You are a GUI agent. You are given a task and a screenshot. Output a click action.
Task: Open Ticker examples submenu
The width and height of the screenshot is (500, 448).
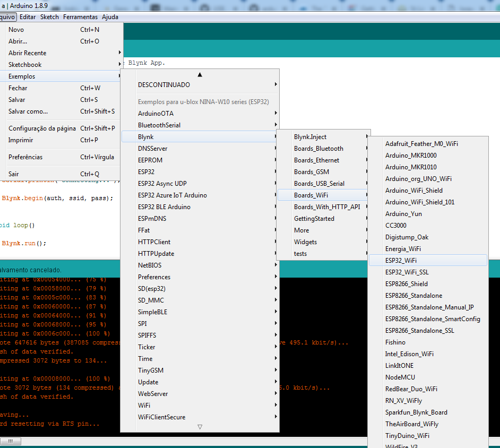pyautogui.click(x=200, y=347)
